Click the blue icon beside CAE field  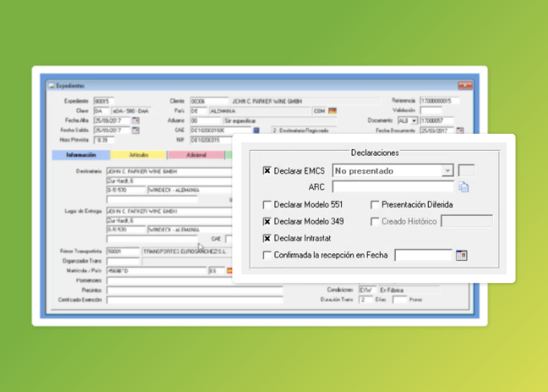[256, 130]
